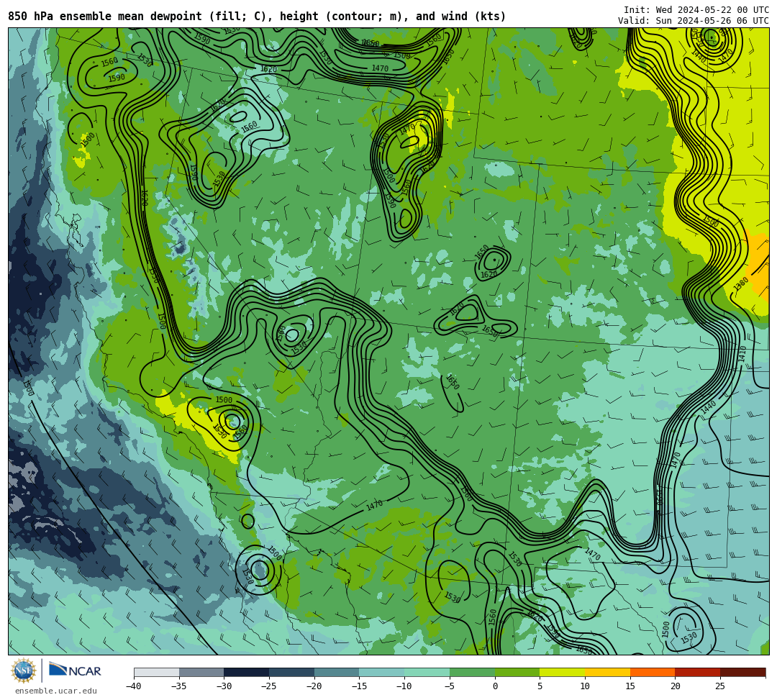Click the -15 colorbar tick label
Viewport: 777px width, 700px height.
point(359,686)
